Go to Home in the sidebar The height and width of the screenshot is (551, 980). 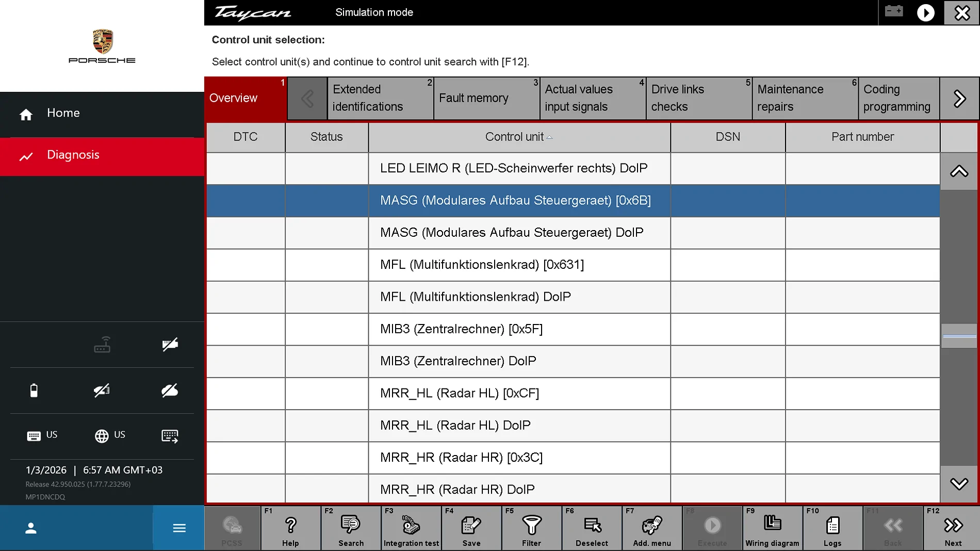point(102,114)
